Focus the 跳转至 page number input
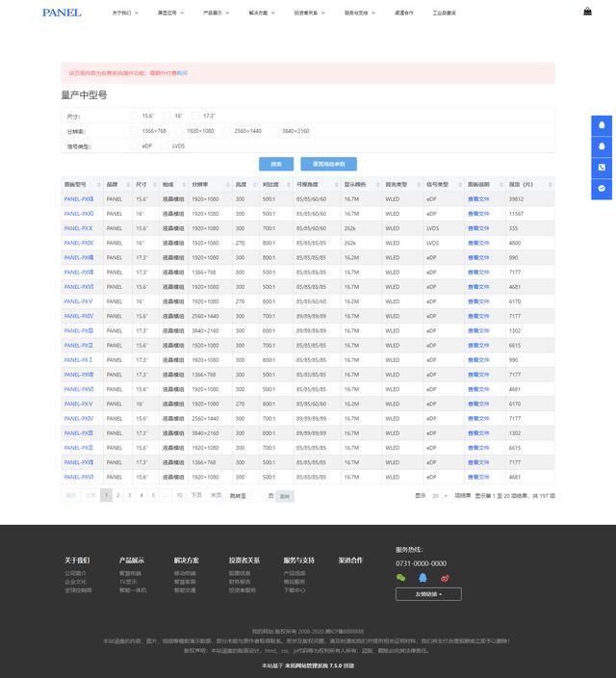The height and width of the screenshot is (678, 616). 257,496
